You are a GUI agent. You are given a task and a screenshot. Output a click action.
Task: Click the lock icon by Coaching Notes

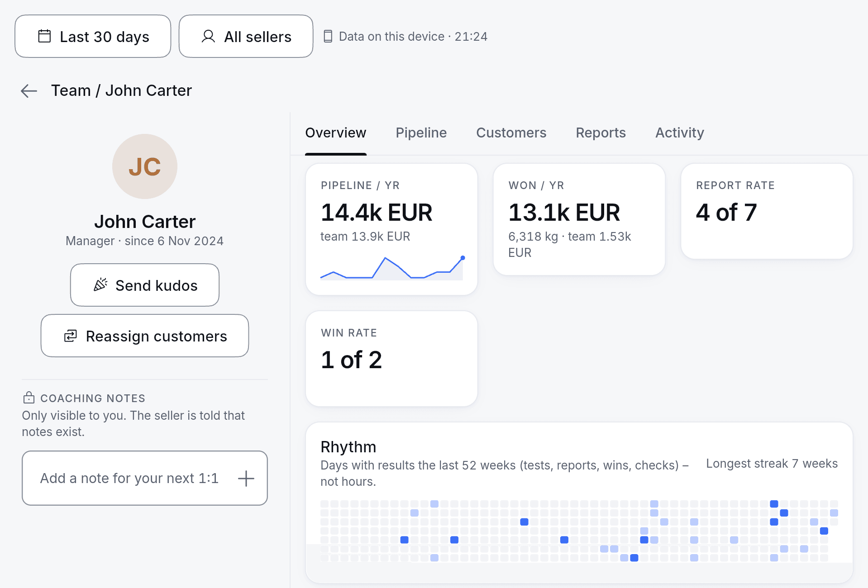pyautogui.click(x=29, y=398)
